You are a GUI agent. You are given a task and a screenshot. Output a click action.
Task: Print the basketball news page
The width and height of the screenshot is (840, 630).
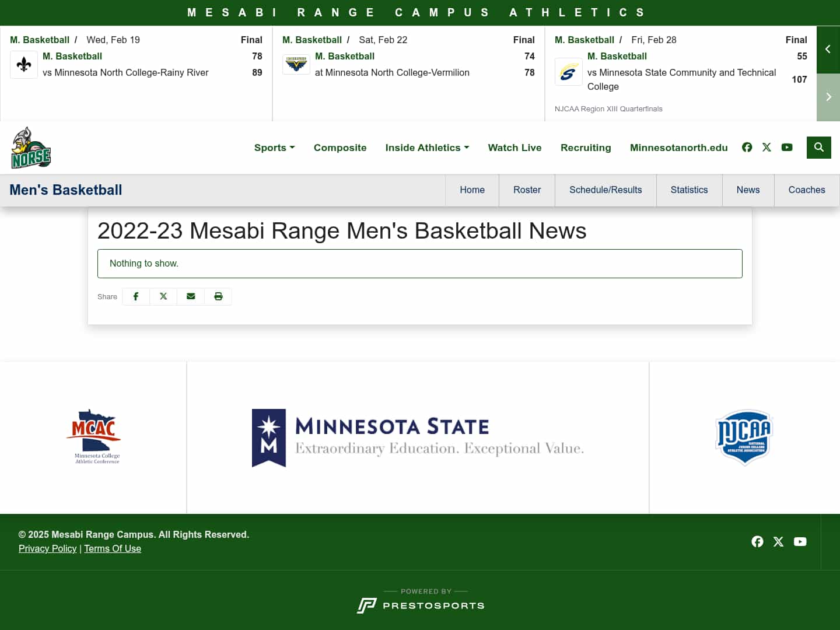[x=218, y=296]
